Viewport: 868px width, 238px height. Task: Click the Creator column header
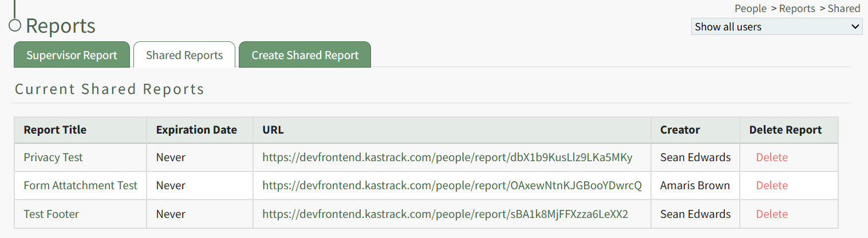pyautogui.click(x=680, y=130)
